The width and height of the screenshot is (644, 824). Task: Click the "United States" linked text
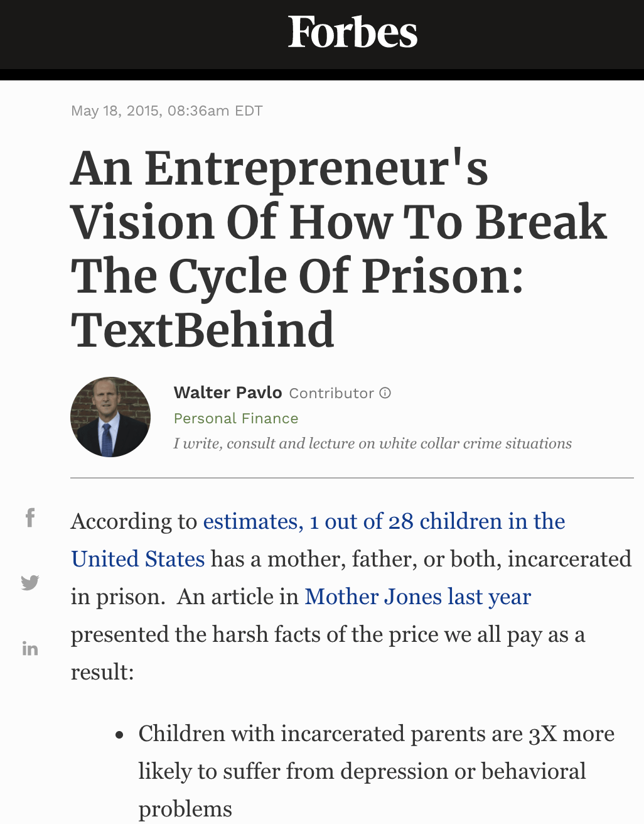138,559
